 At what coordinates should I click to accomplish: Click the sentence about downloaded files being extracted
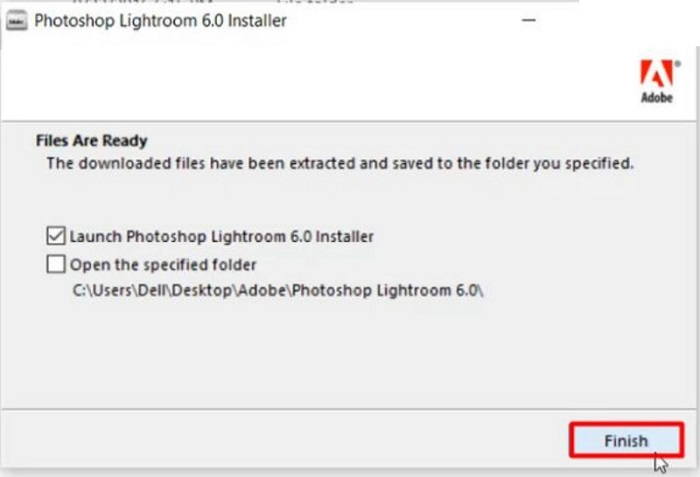click(340, 163)
